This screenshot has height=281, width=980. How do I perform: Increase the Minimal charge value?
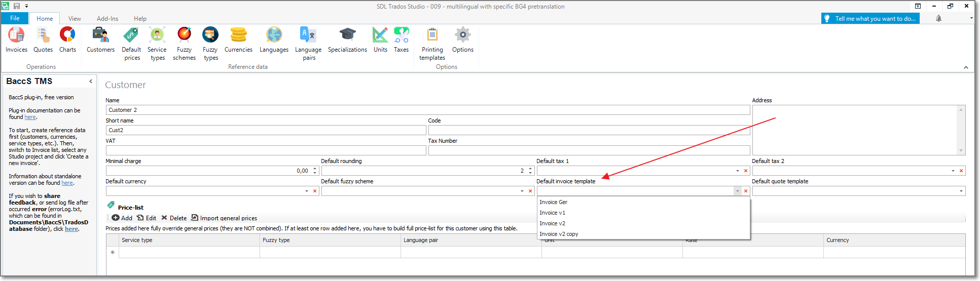[315, 169]
